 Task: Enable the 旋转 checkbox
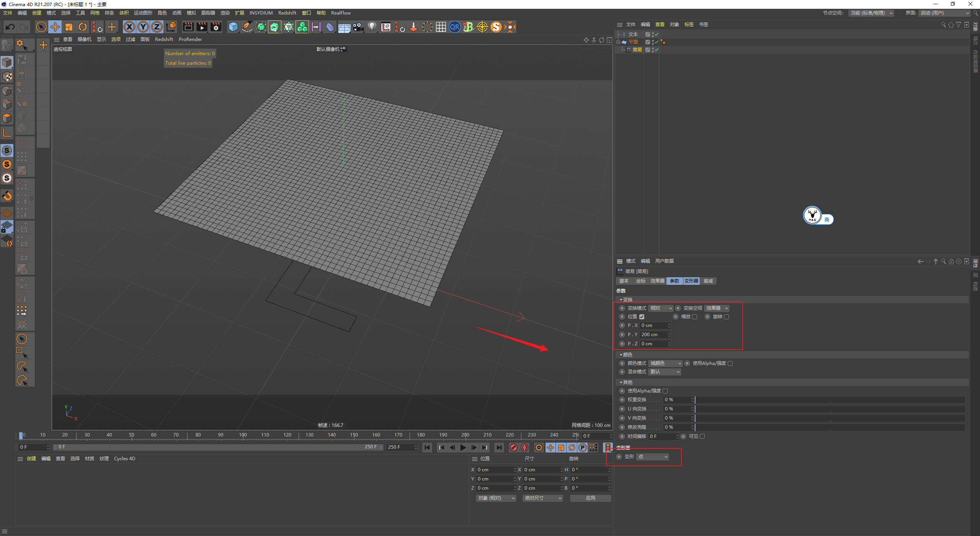[x=726, y=317]
